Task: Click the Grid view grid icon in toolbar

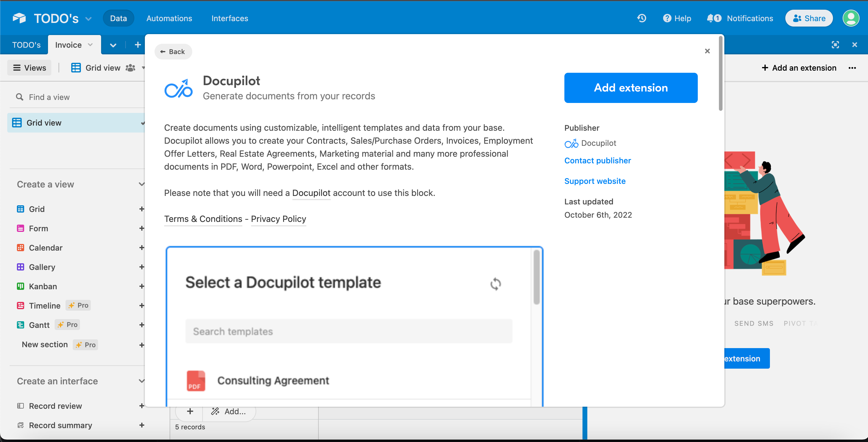Action: pos(76,68)
